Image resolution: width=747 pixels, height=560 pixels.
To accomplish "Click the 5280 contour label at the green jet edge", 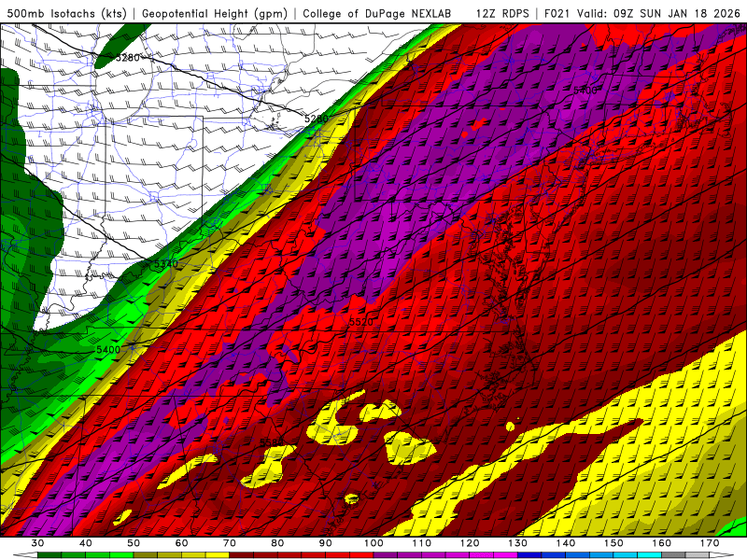I will click(x=317, y=119).
